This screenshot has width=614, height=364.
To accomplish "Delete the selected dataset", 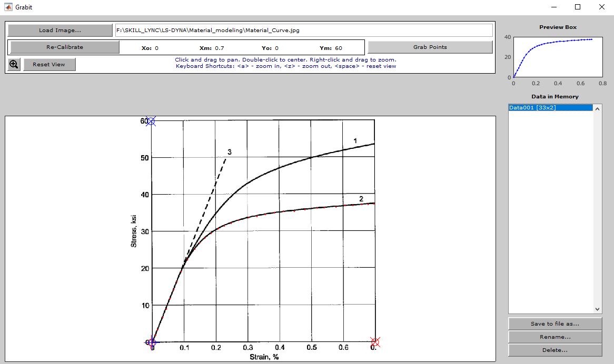I will [x=554, y=350].
